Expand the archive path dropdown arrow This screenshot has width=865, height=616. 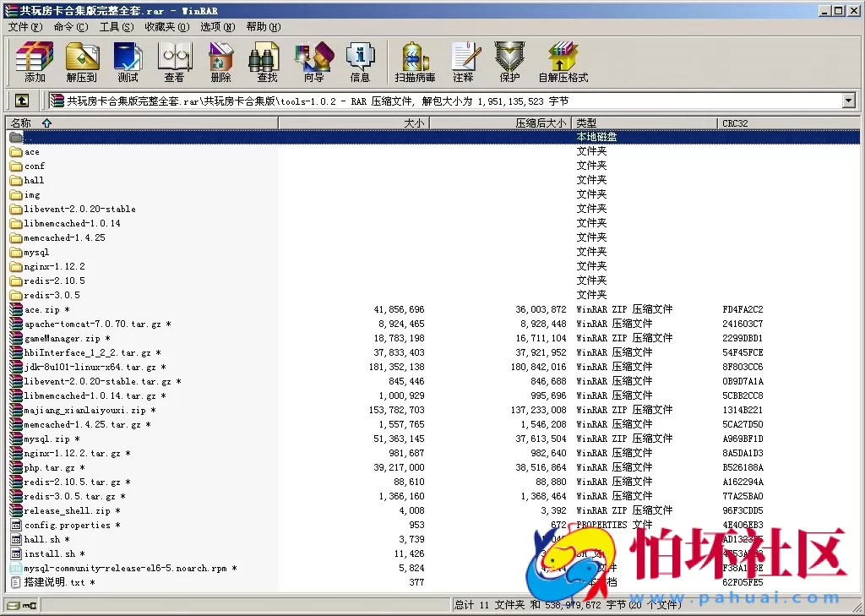click(x=848, y=101)
